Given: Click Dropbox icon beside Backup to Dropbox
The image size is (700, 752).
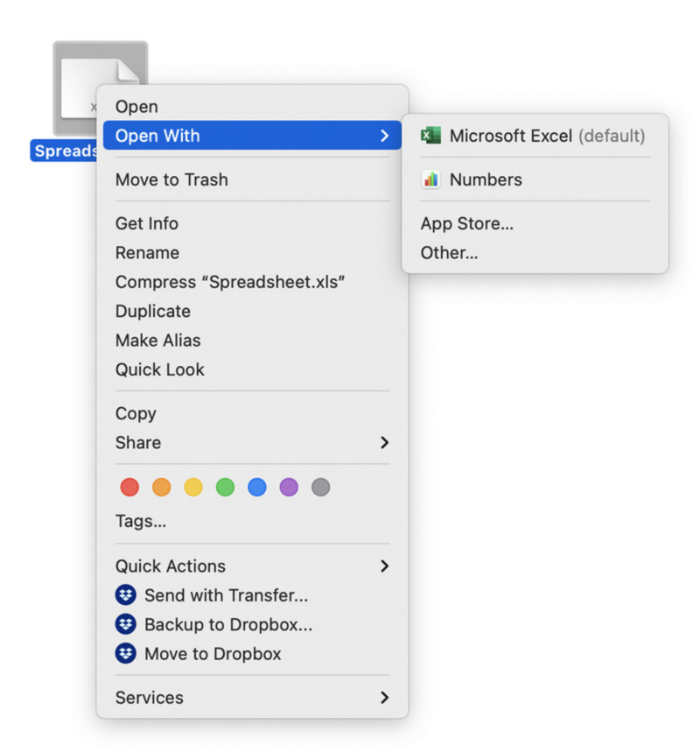Looking at the screenshot, I should point(126,624).
